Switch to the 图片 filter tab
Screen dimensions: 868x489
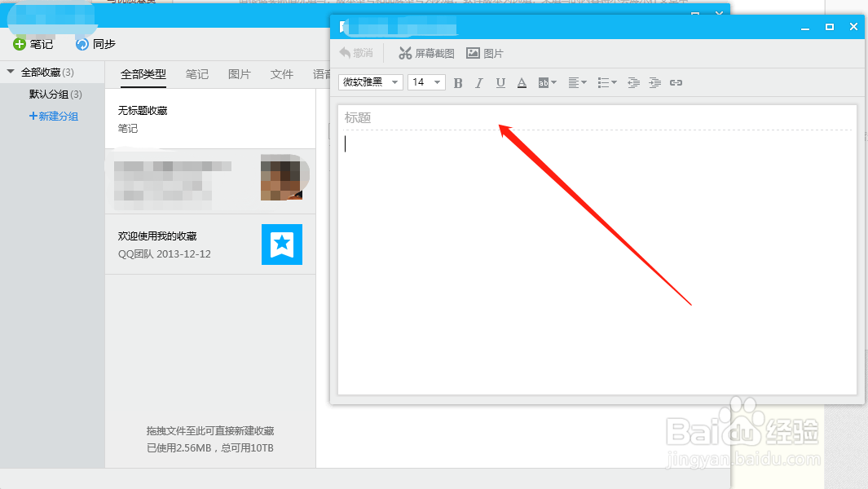click(x=239, y=74)
